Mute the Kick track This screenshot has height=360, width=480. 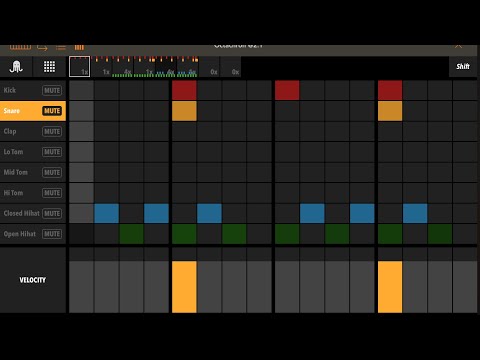click(x=52, y=90)
